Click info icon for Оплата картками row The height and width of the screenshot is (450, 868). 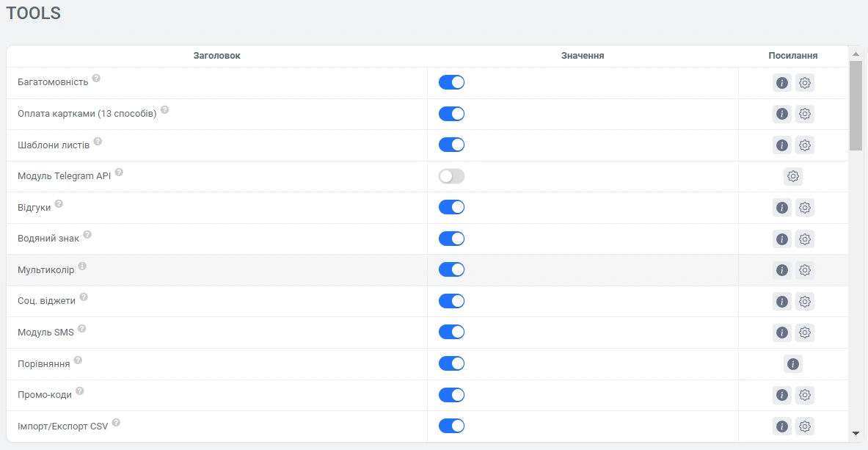click(782, 114)
